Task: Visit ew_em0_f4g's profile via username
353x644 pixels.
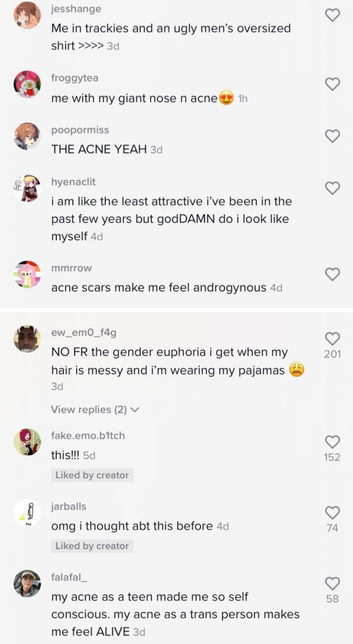Action: 83,332
